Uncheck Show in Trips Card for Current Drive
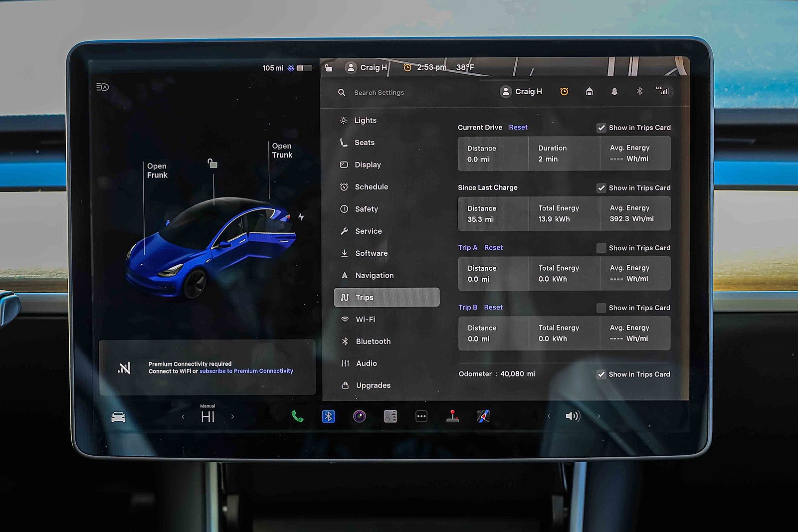This screenshot has width=798, height=532. pos(601,128)
